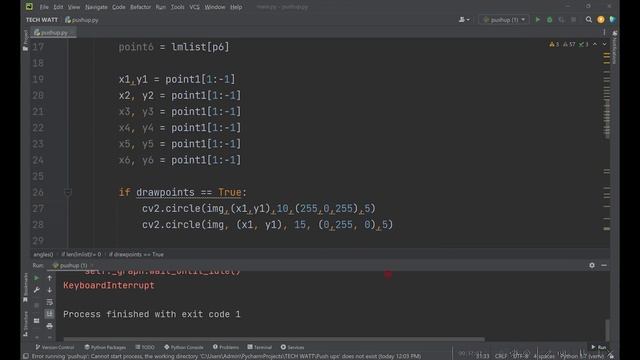The height and width of the screenshot is (360, 640).
Task: Open the Terminal tool window
Action: (260, 347)
